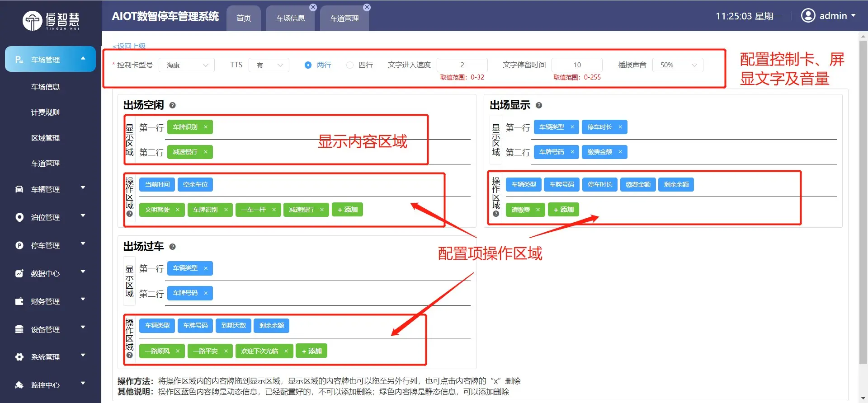
Task: Open the TTS dropdown
Action: tap(269, 65)
